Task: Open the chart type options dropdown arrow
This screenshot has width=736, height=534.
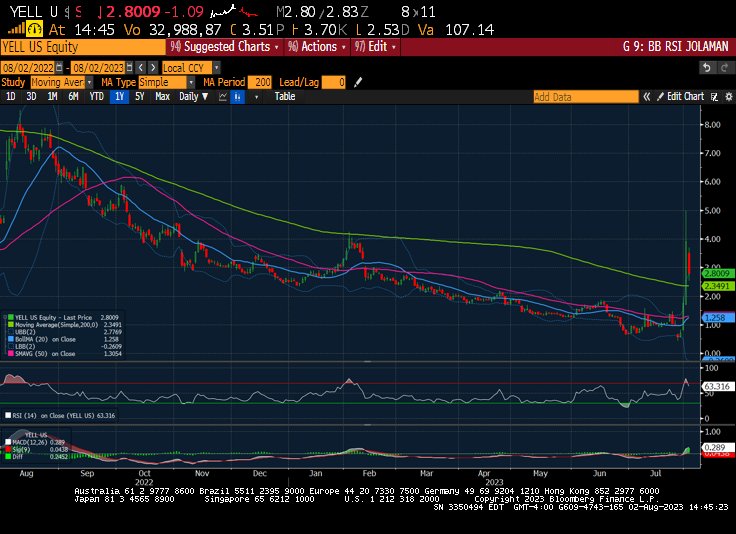Action: click(x=256, y=97)
